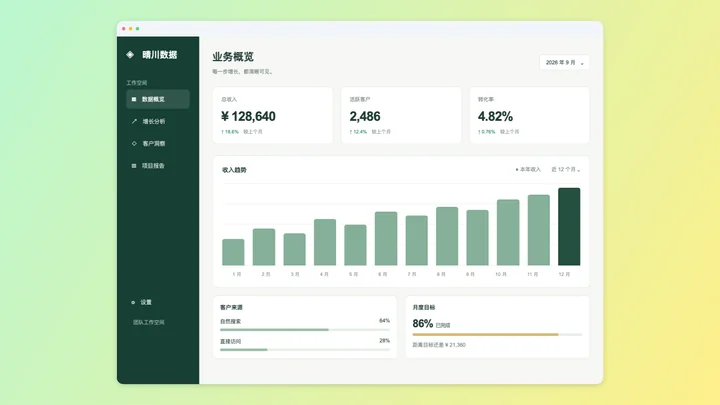Click the green window maximize dot

pyautogui.click(x=137, y=28)
